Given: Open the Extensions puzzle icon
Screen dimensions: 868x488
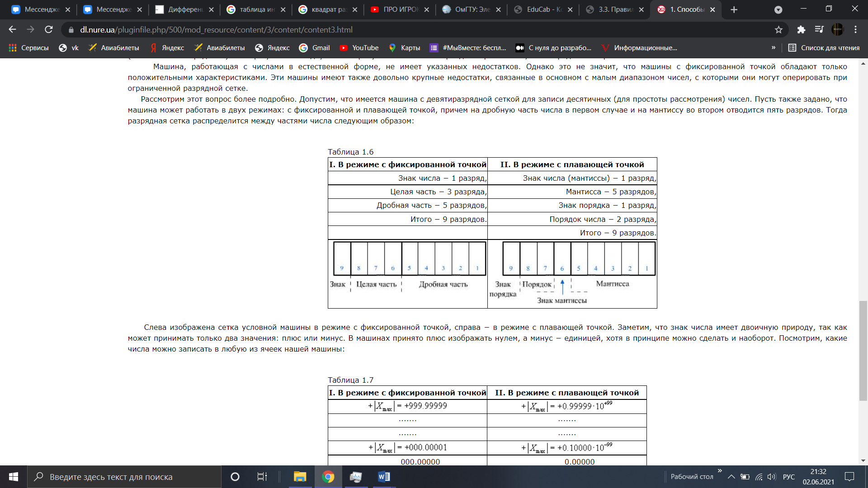Looking at the screenshot, I should pos(801,29).
